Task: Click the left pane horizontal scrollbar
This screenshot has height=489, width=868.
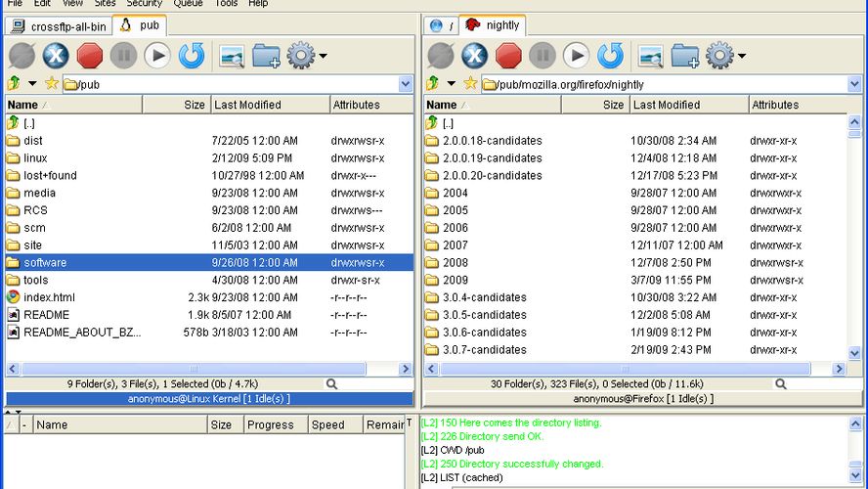Action: 195,369
